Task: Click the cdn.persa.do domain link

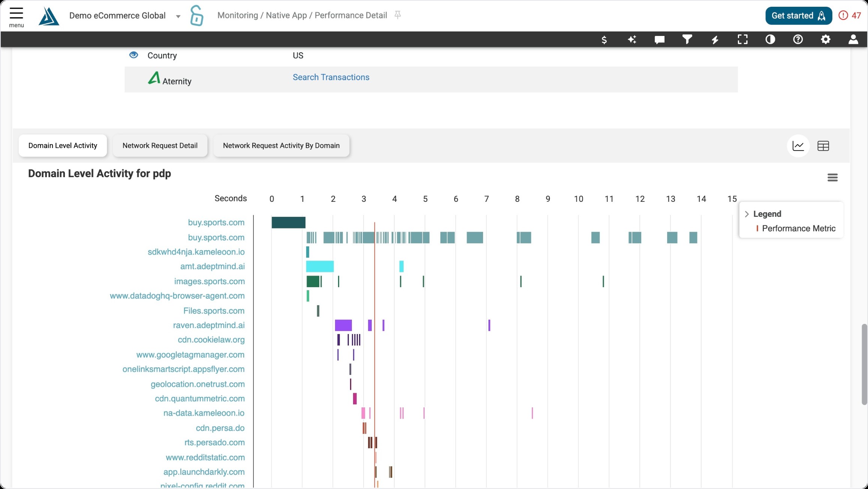Action: [220, 428]
